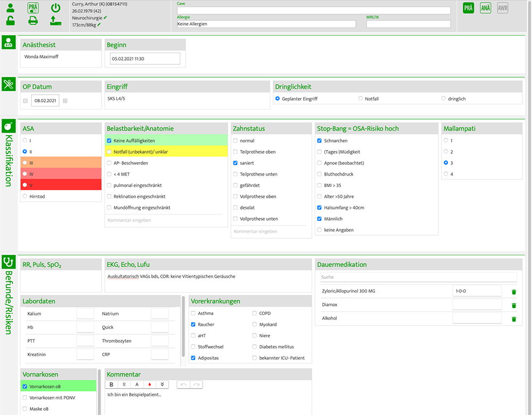Image resolution: width=532 pixels, height=415 pixels.
Task: Check Asthma under Vorerkrankungen
Action: 193,313
